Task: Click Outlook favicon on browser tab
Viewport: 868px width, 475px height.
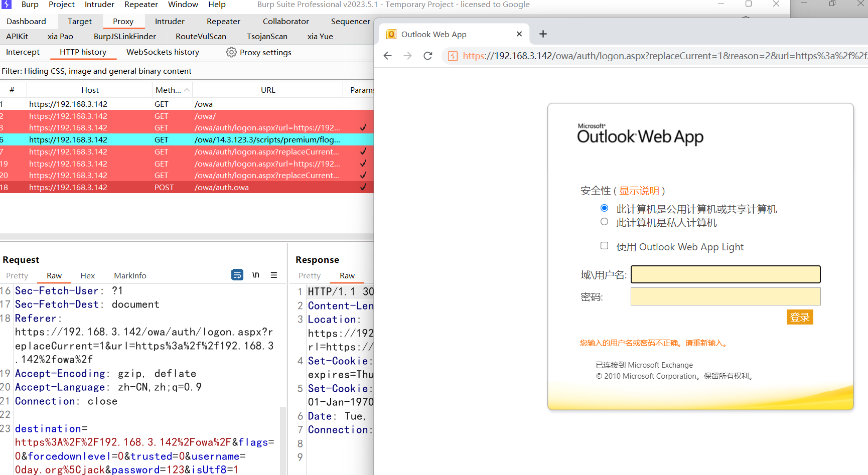Action: pos(391,34)
